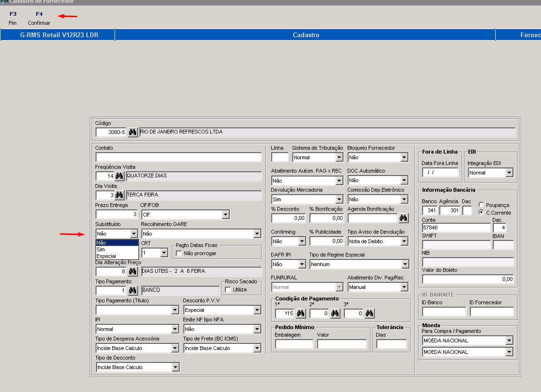Viewport: 541px width, 392px height.
Task: Click the Prazo Entrega field
Action: [117, 214]
